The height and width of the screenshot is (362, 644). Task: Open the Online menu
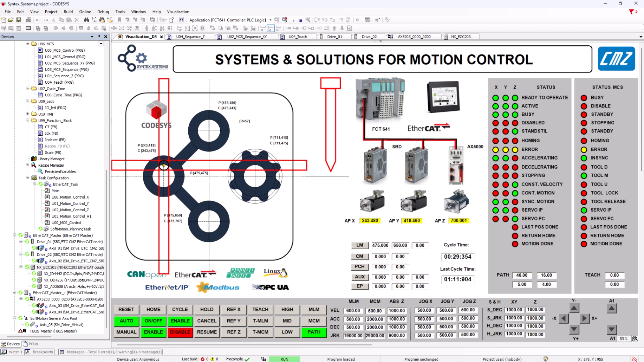pyautogui.click(x=85, y=12)
